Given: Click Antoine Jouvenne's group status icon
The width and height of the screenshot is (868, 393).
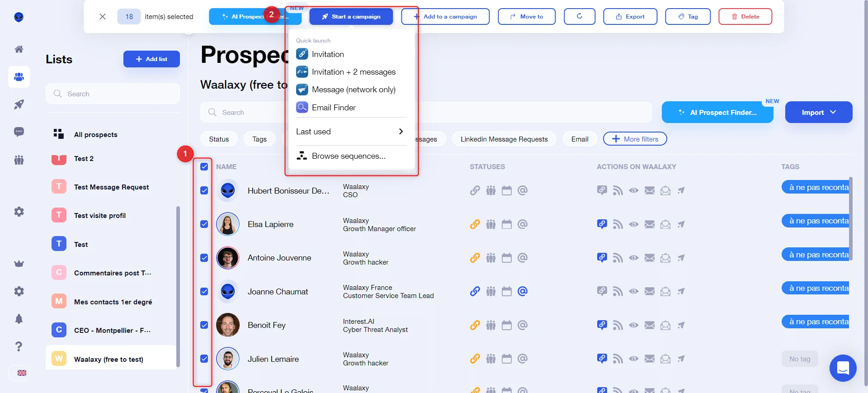Looking at the screenshot, I should (x=491, y=258).
